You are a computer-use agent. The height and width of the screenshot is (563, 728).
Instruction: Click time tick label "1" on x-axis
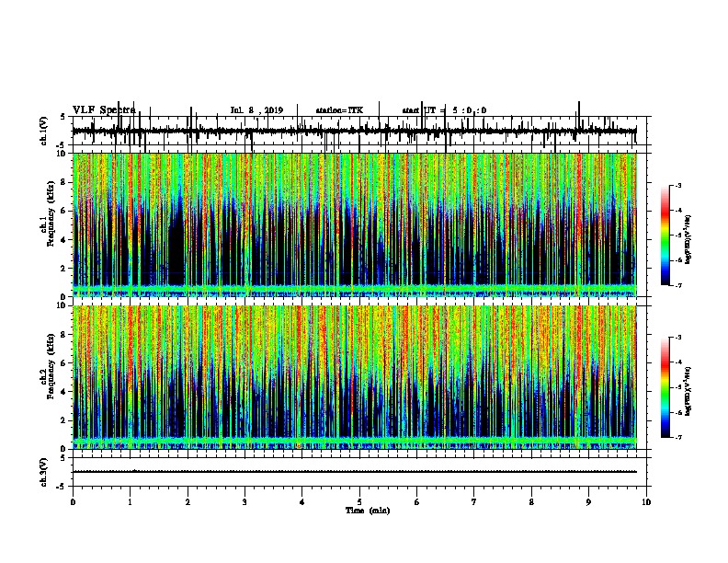(130, 502)
